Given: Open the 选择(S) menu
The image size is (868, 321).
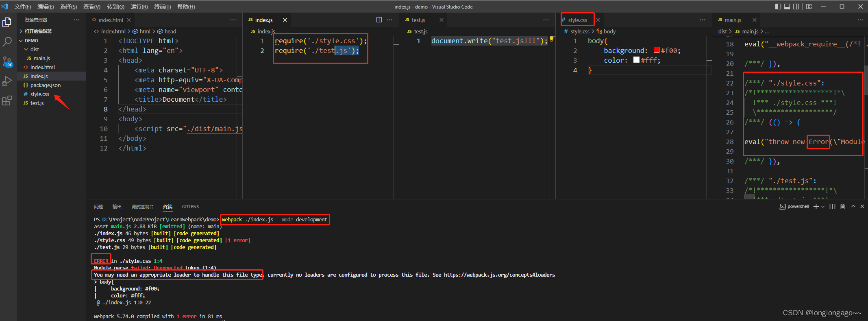Looking at the screenshot, I should pyautogui.click(x=68, y=7).
